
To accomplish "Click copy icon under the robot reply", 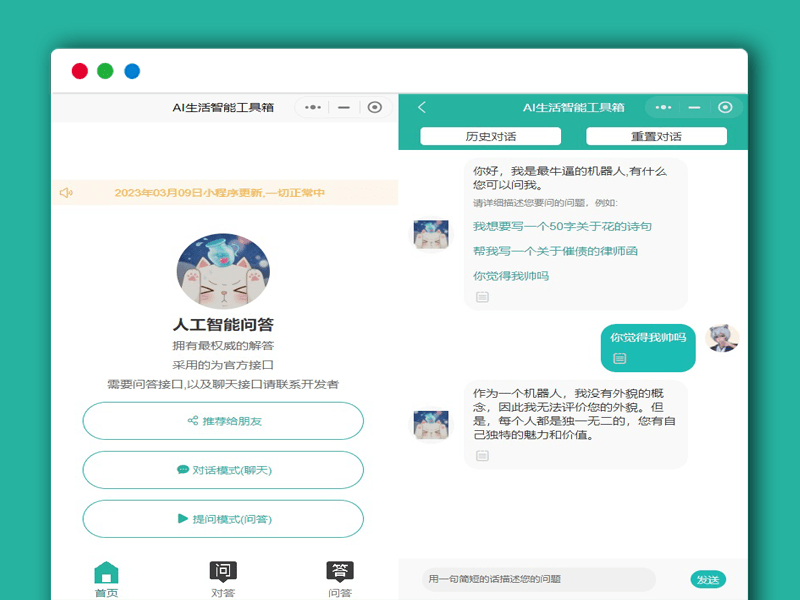I will [482, 456].
